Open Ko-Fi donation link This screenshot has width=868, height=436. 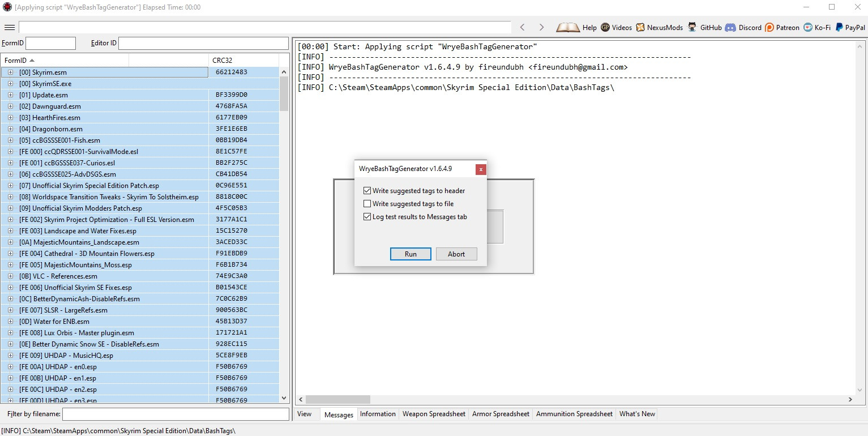pos(816,27)
